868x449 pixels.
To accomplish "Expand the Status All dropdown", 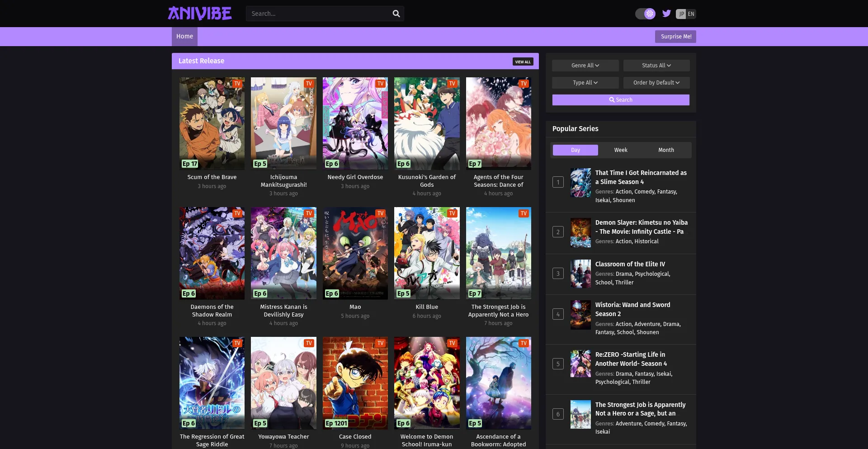I will point(656,66).
